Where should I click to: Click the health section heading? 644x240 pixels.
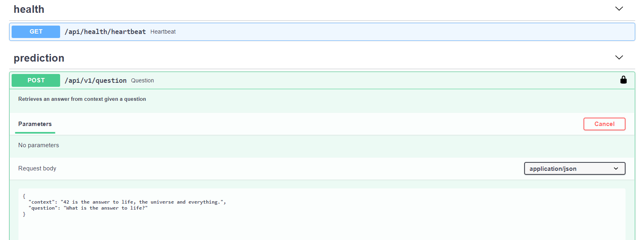29,9
